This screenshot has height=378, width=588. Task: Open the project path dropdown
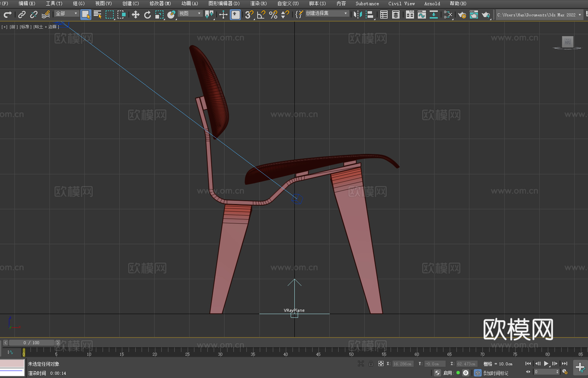[539, 15]
